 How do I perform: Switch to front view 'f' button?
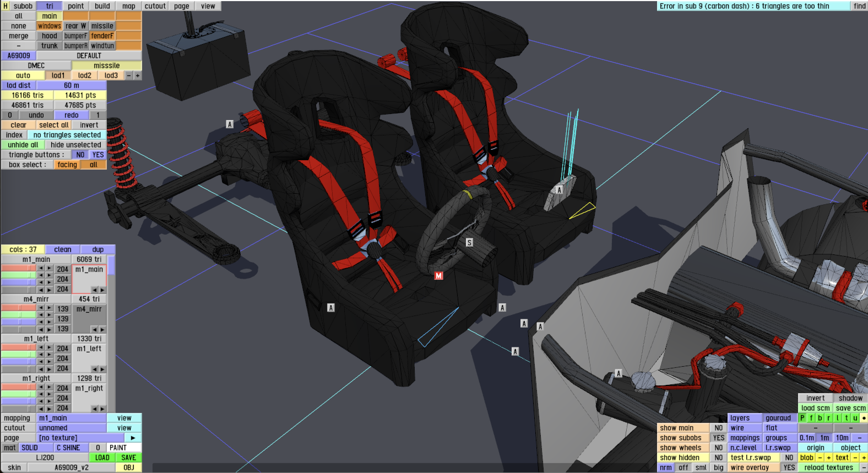(811, 418)
